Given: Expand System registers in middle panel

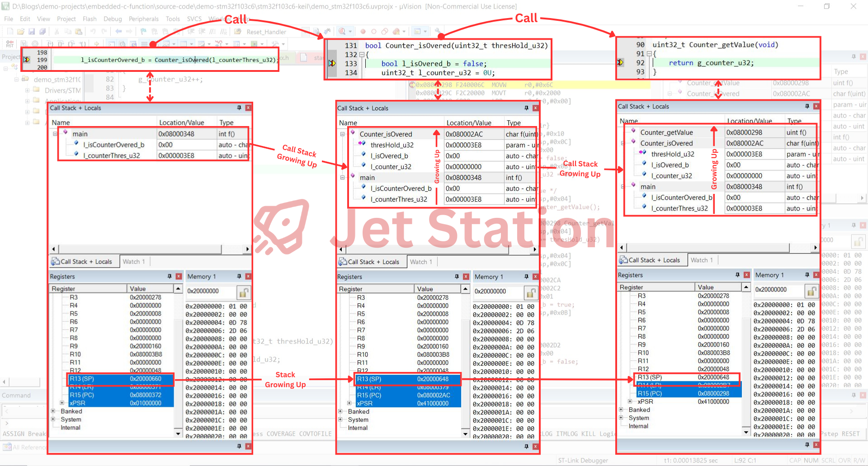Looking at the screenshot, I should (340, 420).
